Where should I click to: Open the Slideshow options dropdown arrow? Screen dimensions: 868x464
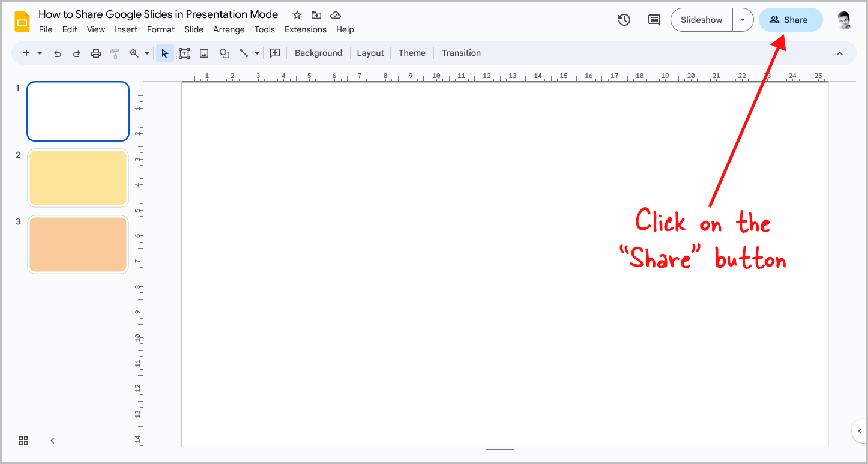click(743, 20)
